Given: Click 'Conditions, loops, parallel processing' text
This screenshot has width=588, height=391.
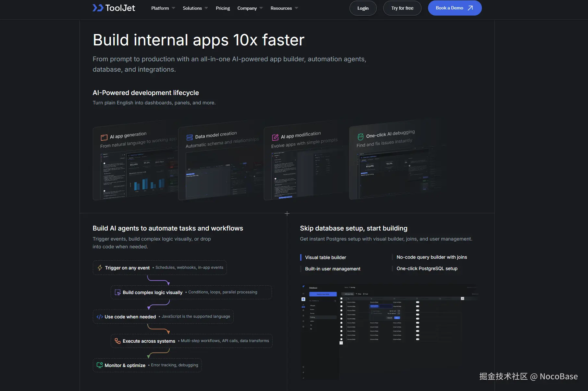Looking at the screenshot, I should point(223,292).
